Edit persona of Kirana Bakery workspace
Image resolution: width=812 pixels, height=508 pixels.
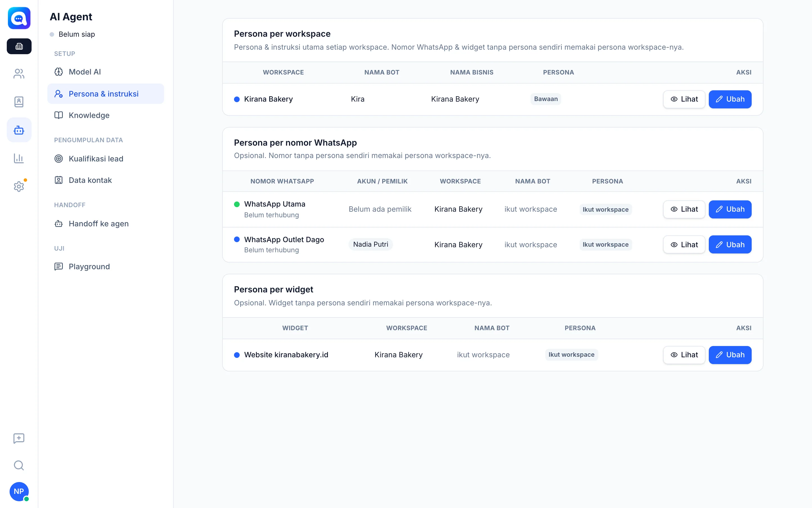[730, 99]
